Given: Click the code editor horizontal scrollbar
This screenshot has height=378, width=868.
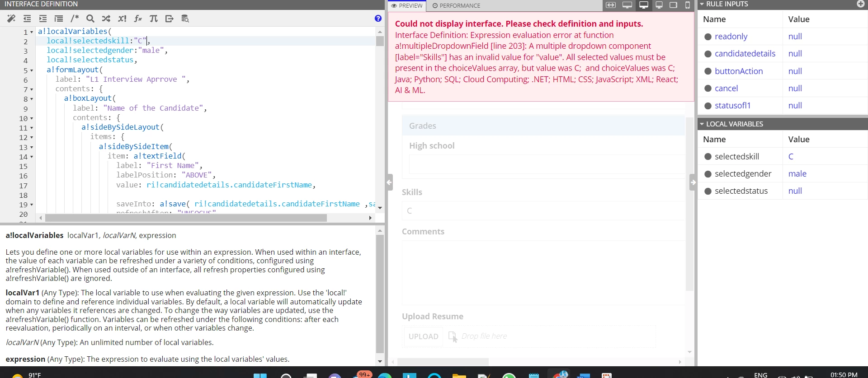Looking at the screenshot, I should tap(186, 218).
